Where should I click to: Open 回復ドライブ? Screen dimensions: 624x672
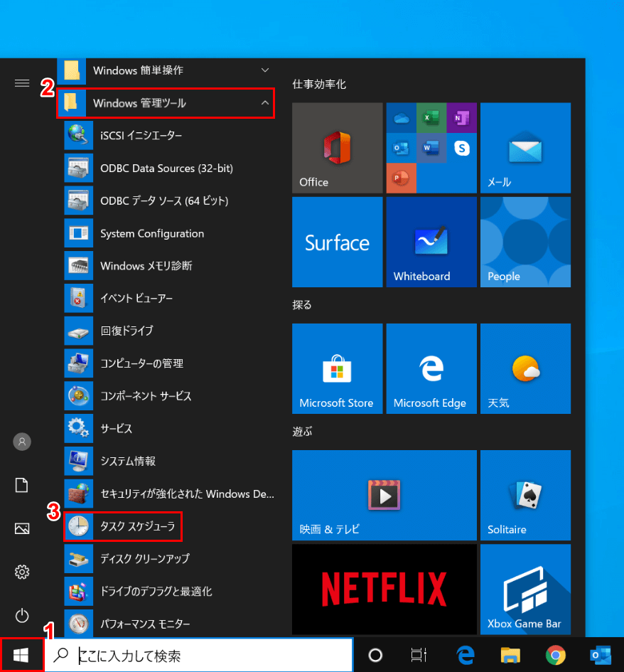coord(169,331)
